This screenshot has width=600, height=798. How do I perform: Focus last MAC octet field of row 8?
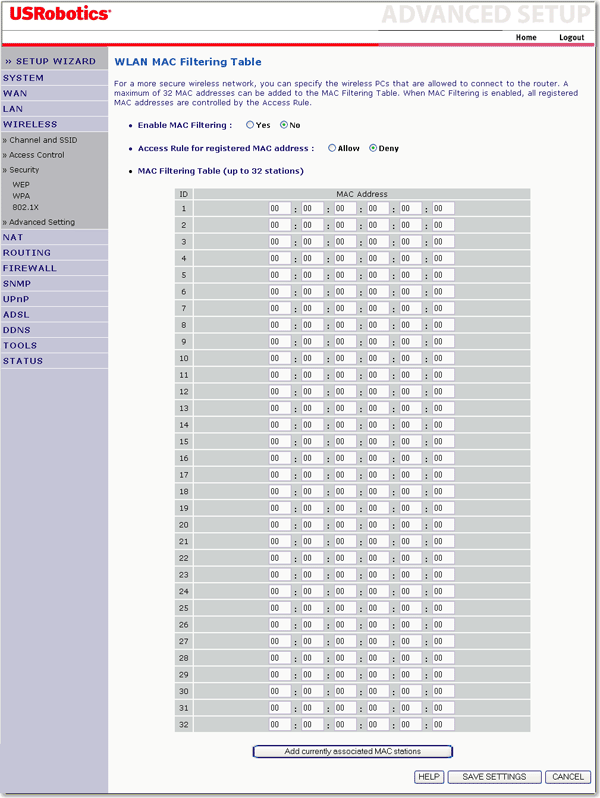(443, 325)
